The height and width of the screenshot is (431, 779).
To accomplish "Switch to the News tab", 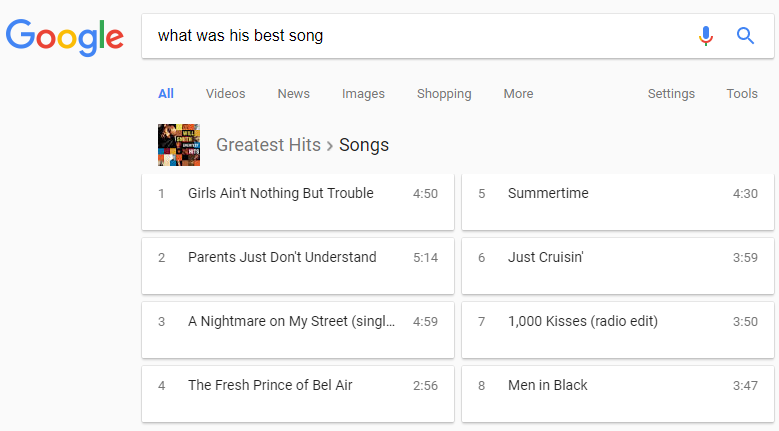I will 294,94.
